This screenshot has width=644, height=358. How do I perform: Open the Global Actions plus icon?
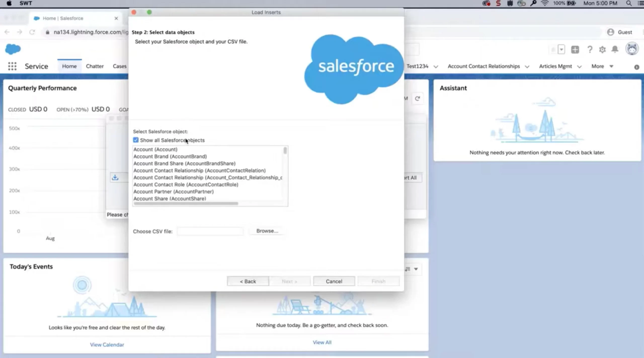[x=575, y=50]
